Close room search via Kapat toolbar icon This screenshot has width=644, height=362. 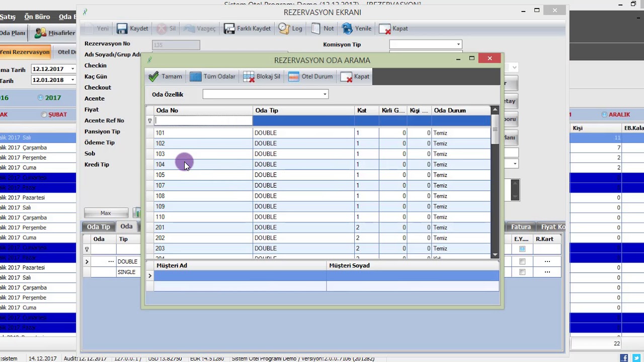click(x=346, y=76)
